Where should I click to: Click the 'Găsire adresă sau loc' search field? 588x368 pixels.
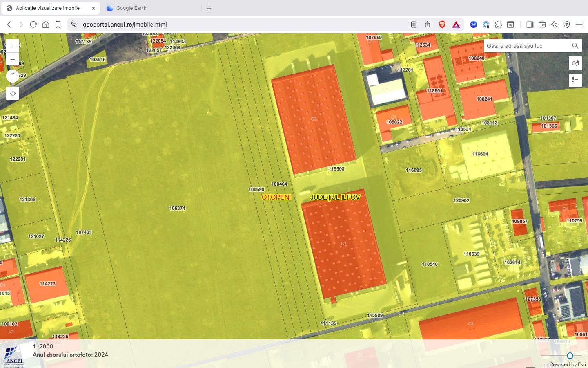click(526, 46)
